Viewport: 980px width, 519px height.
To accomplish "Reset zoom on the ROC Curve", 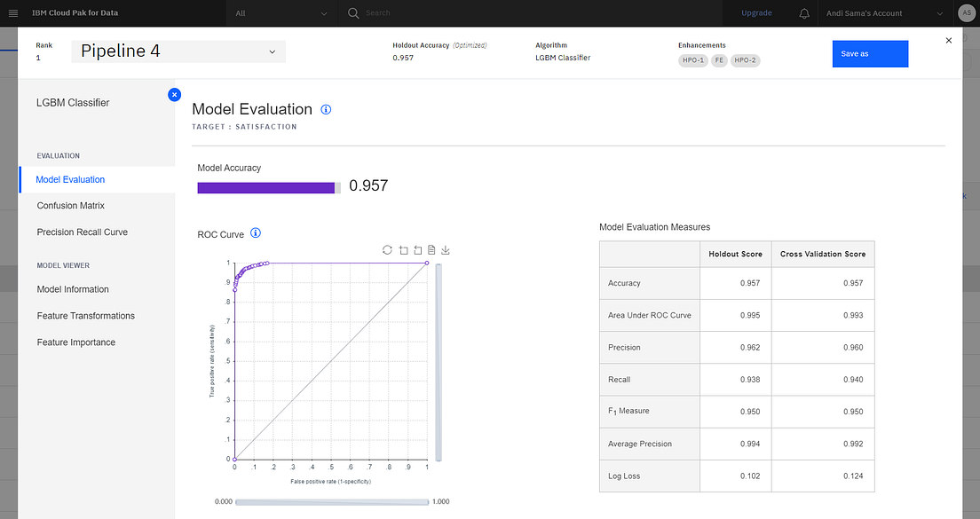I will (x=417, y=250).
